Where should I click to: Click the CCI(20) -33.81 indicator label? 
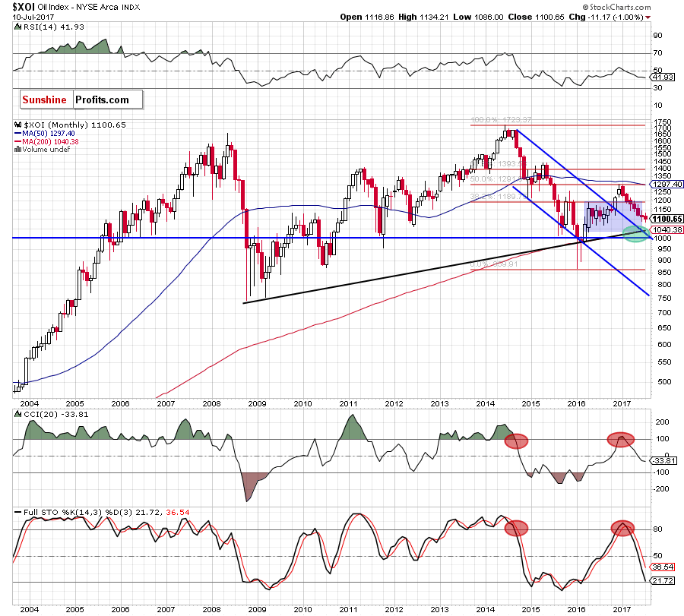pos(55,414)
